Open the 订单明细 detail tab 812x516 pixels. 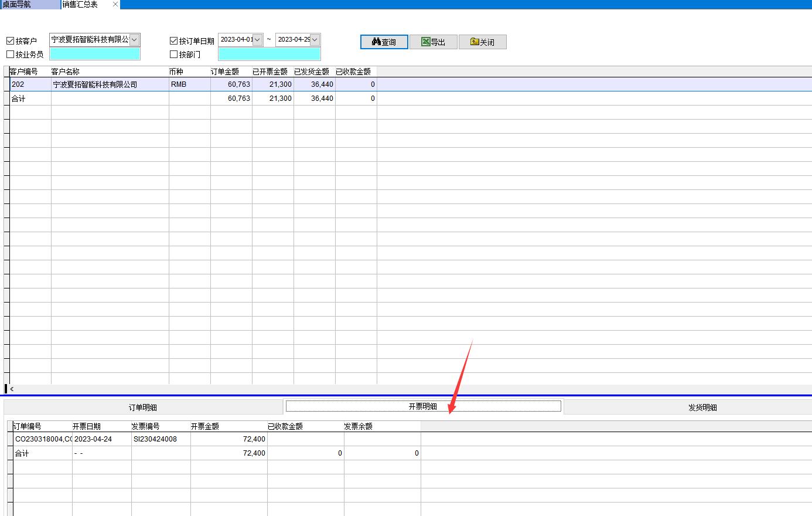click(143, 407)
